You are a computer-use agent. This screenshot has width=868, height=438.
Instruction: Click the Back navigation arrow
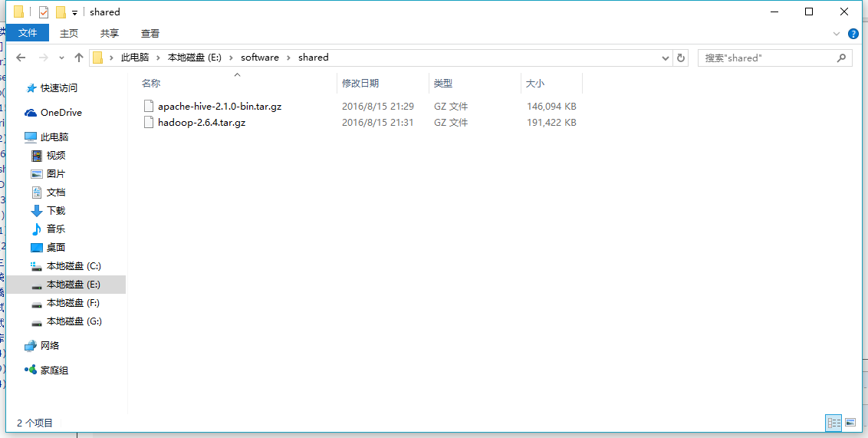[21, 58]
